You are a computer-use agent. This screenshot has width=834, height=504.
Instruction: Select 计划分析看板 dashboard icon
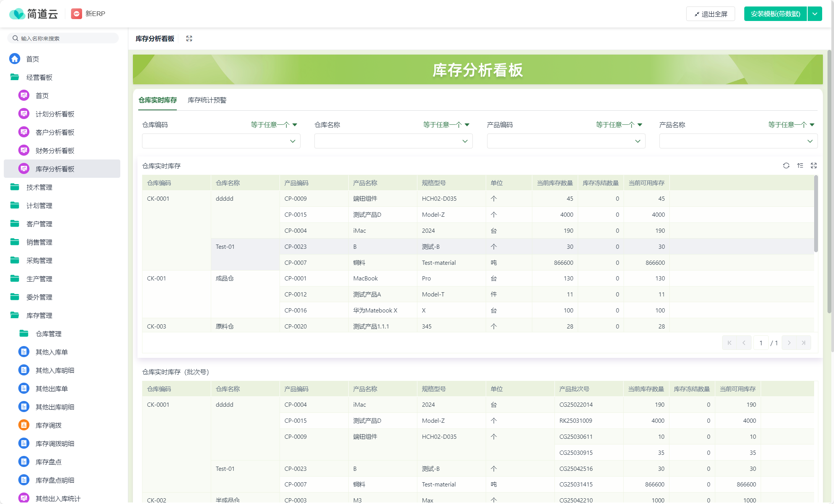tap(23, 113)
